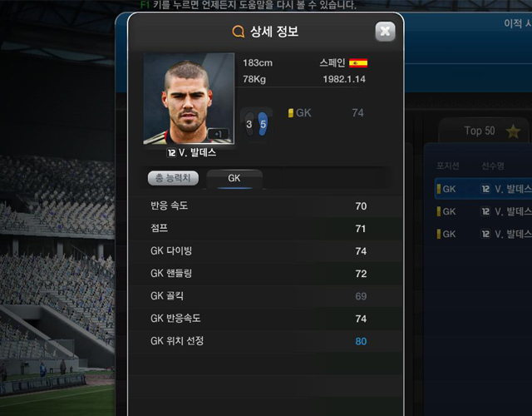The width and height of the screenshot is (532, 416).
Task: Switch to the 총 능력치 tab
Action: (x=173, y=178)
